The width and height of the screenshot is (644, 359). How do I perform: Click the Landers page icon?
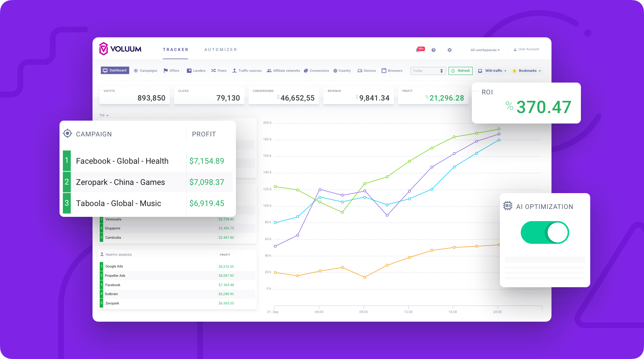[x=189, y=71]
